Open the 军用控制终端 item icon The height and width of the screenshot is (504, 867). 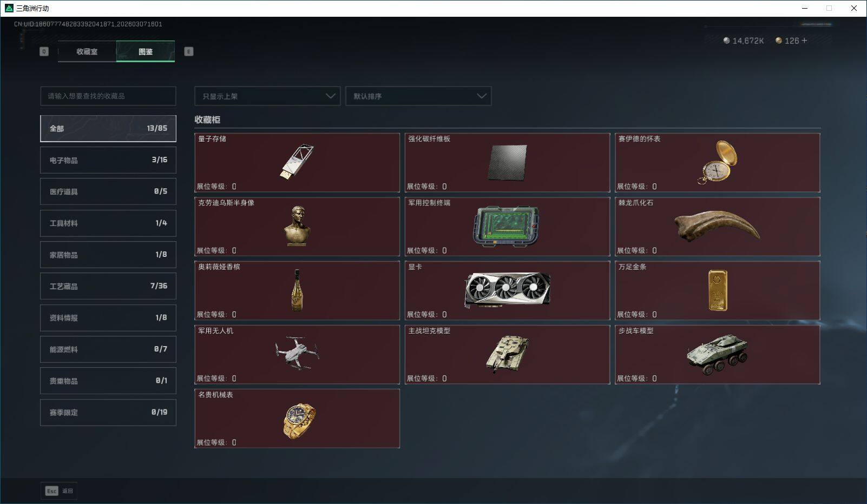click(x=507, y=226)
